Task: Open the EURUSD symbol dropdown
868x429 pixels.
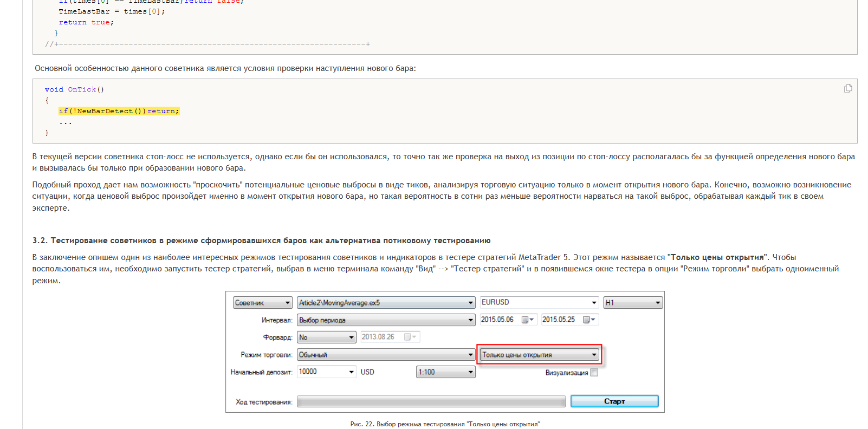Action: (x=539, y=302)
